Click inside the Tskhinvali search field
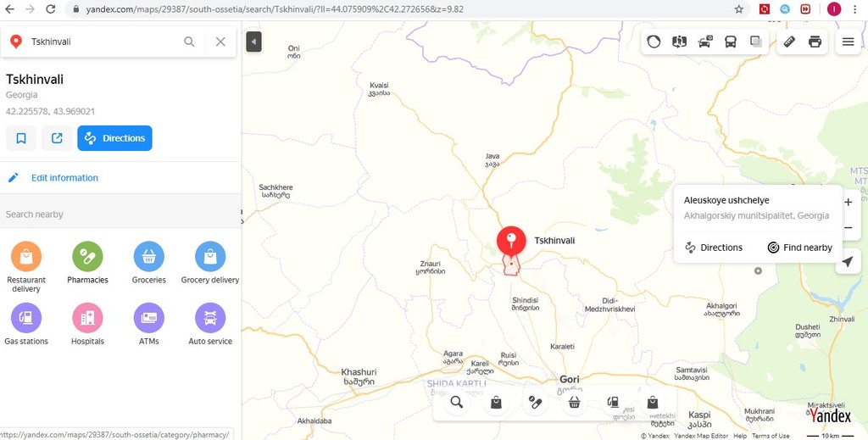 [x=105, y=42]
